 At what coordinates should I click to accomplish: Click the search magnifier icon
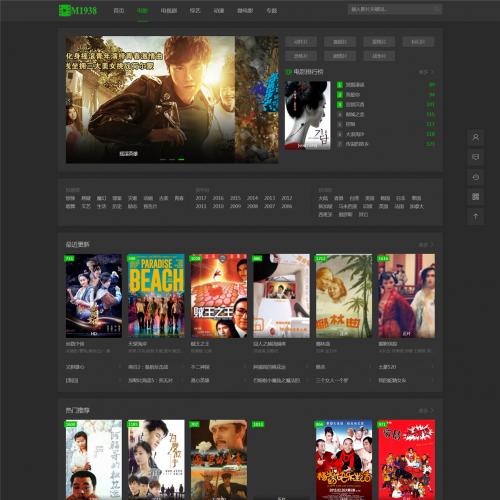click(436, 9)
